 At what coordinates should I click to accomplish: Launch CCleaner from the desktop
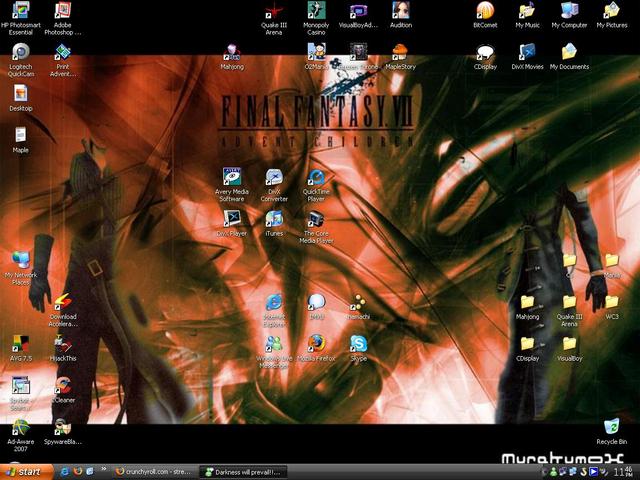(62, 390)
